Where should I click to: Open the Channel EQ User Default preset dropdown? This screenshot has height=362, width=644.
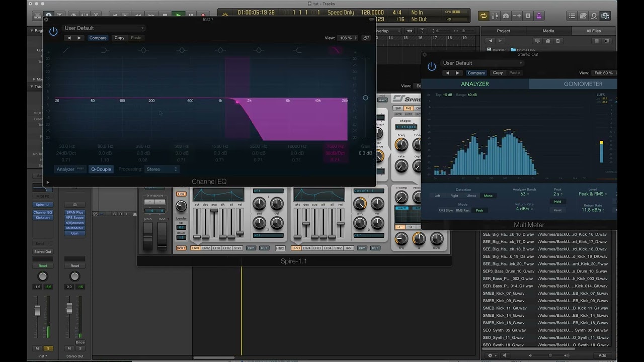point(104,28)
